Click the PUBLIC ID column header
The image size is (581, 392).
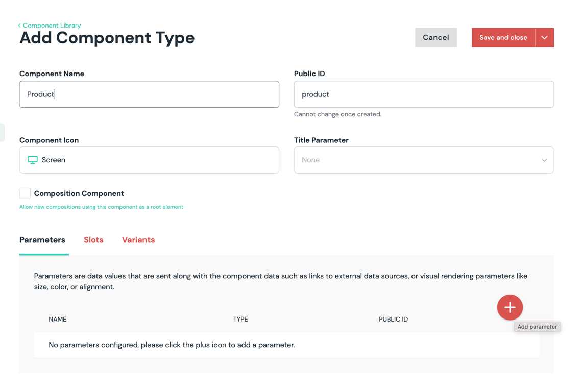click(393, 320)
